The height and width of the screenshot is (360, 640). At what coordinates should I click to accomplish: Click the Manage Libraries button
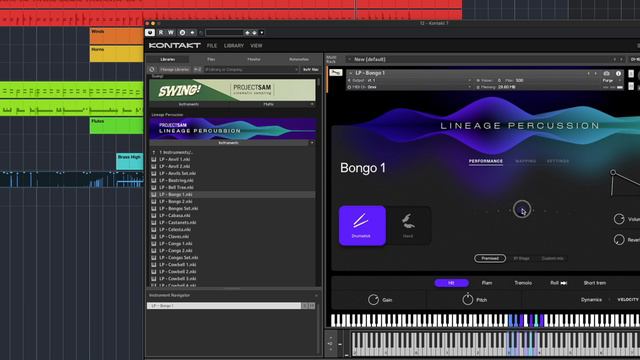[x=175, y=70]
